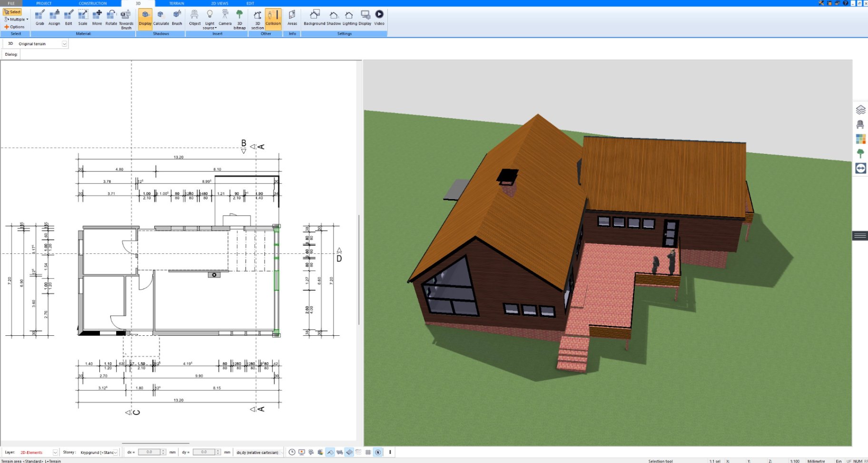Open the Storey Krypgrund dropdown
Screen dimensions: 868x463
pyautogui.click(x=116, y=453)
